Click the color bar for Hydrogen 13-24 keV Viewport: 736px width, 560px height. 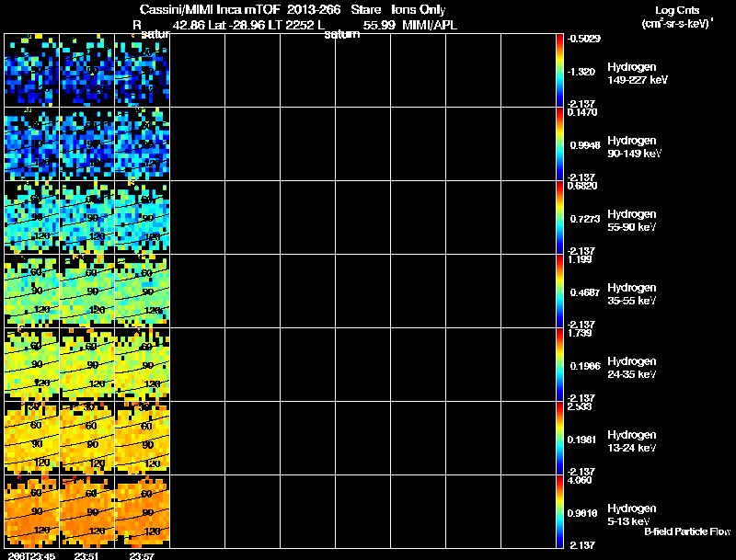click(x=560, y=438)
